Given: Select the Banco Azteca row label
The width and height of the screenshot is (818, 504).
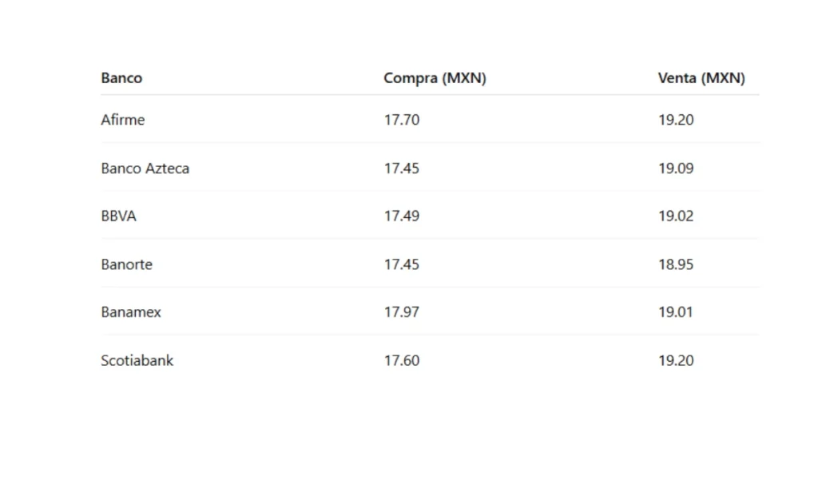Looking at the screenshot, I should pos(145,168).
